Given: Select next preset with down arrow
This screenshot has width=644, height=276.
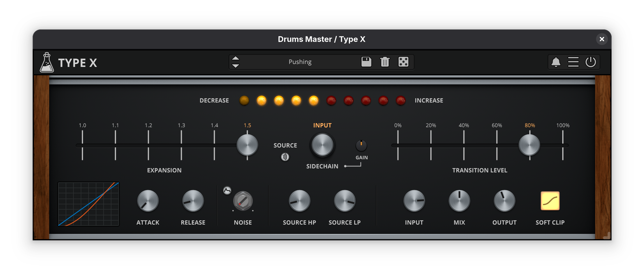Looking at the screenshot, I should 236,66.
